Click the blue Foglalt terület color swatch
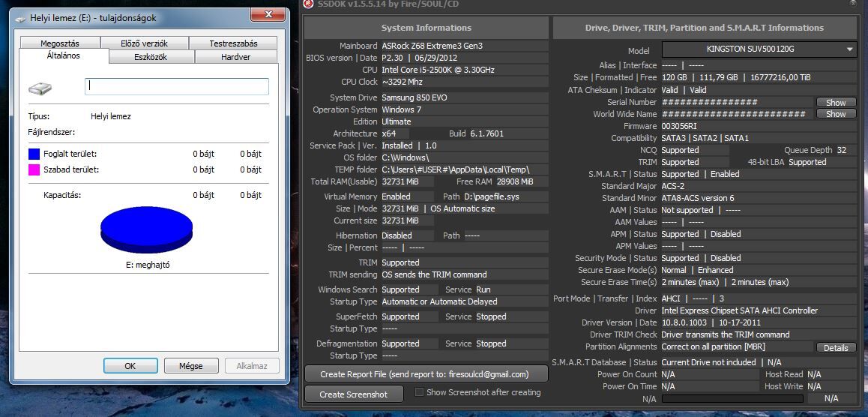This screenshot has width=868, height=417. click(34, 154)
